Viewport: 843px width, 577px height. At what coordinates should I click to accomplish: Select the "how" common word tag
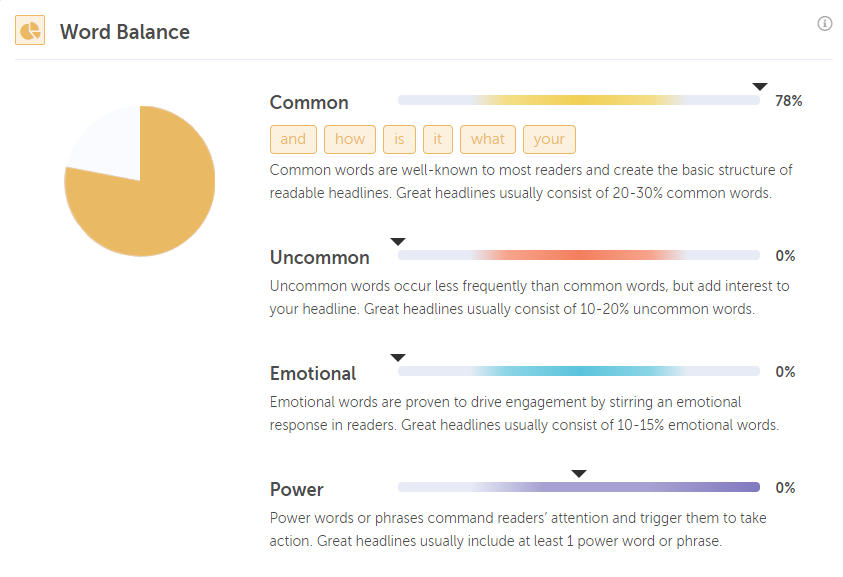click(350, 139)
